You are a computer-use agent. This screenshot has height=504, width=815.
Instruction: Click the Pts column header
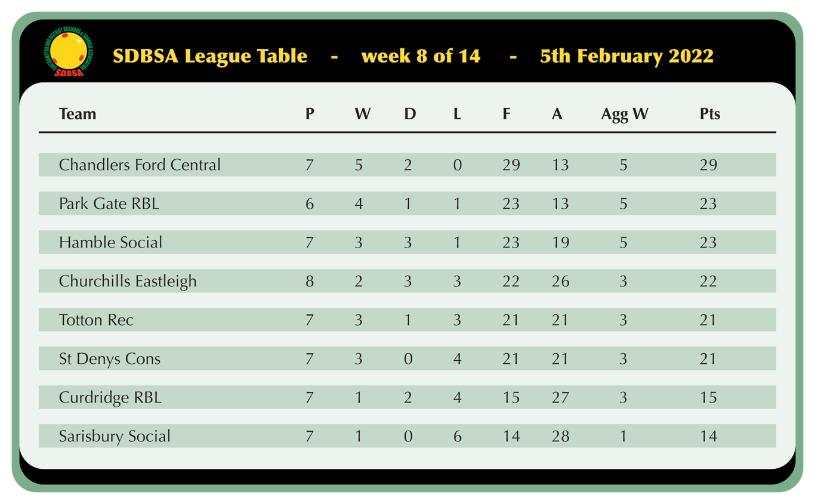710,113
